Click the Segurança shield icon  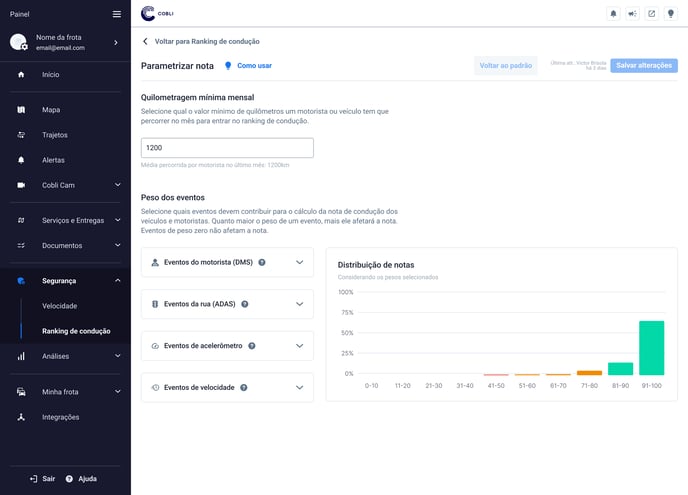click(x=21, y=281)
